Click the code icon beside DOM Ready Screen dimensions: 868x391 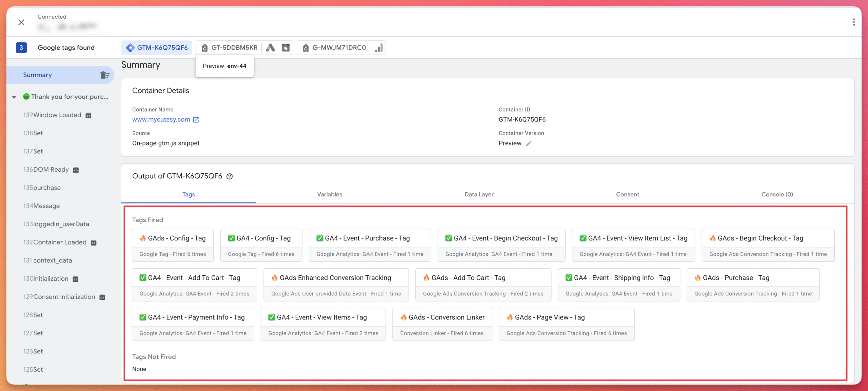click(x=76, y=170)
